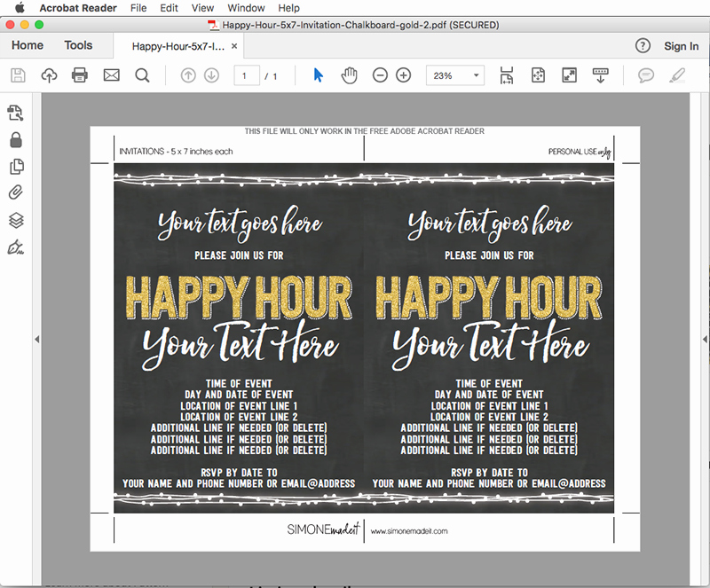Click left 'Your text goes here' field
The image size is (710, 588).
click(240, 223)
